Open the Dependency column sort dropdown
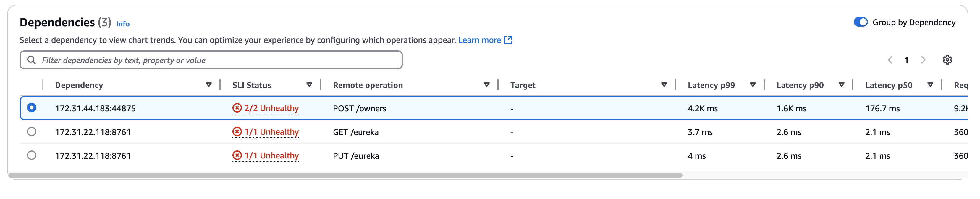This screenshot has height=199, width=980. click(x=208, y=85)
